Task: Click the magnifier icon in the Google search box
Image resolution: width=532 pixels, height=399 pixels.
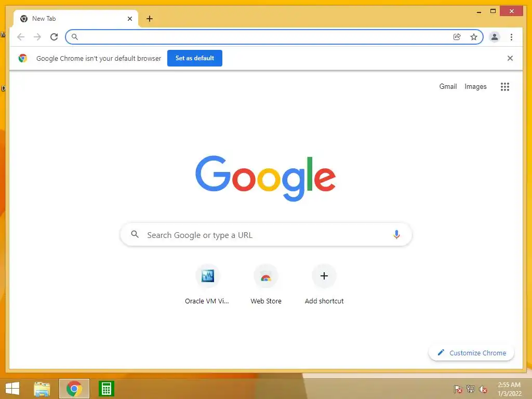Action: pyautogui.click(x=135, y=234)
